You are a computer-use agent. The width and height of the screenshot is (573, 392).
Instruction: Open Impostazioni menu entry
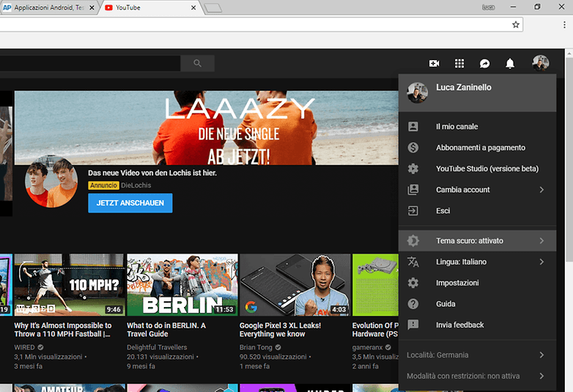477,283
